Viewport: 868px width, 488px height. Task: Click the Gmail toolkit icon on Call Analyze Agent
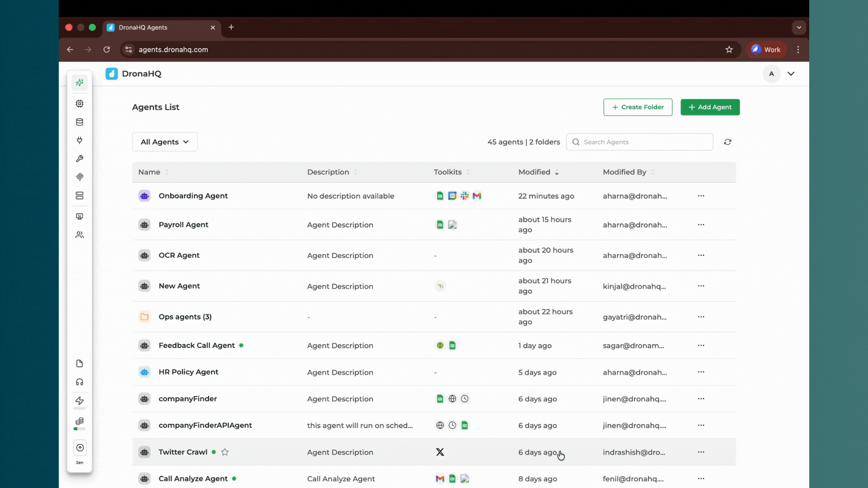coord(440,479)
